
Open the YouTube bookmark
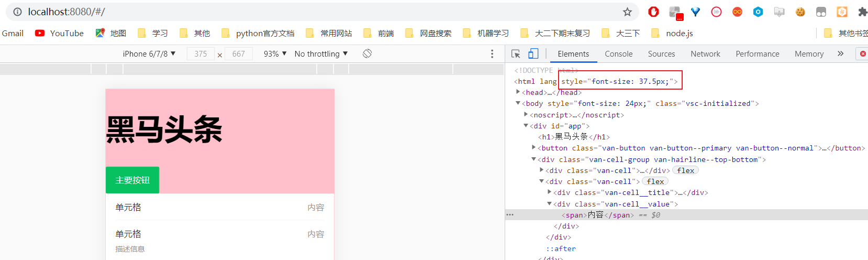59,33
